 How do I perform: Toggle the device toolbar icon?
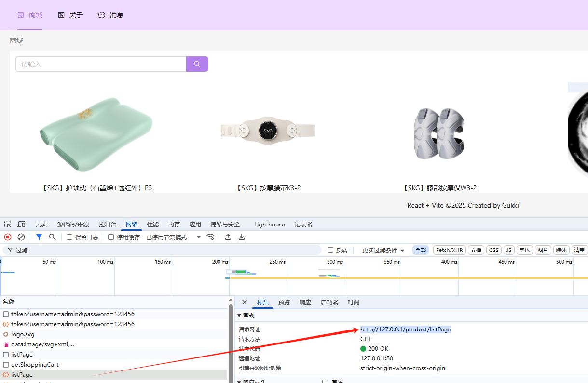pos(21,224)
